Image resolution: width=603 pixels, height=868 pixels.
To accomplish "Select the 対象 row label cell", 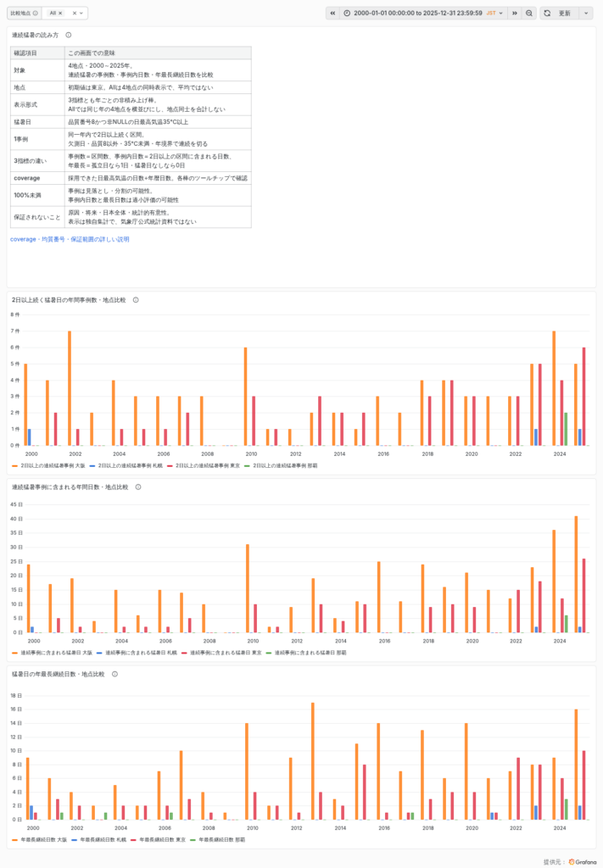I will (37, 70).
